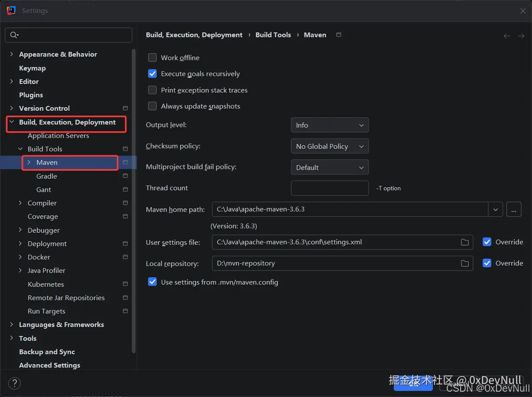The width and height of the screenshot is (532, 397).
Task: Click the settings tree vertical scrollbar
Action: pos(134,201)
